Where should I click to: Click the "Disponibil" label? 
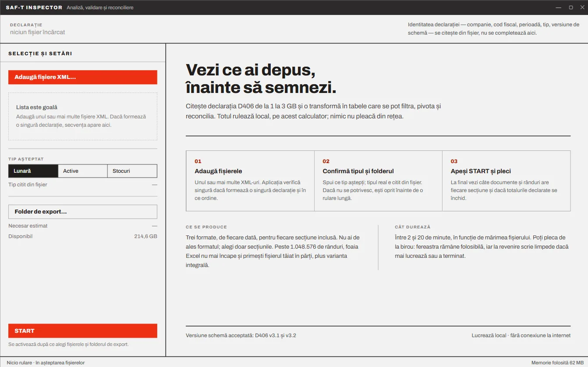coord(21,236)
